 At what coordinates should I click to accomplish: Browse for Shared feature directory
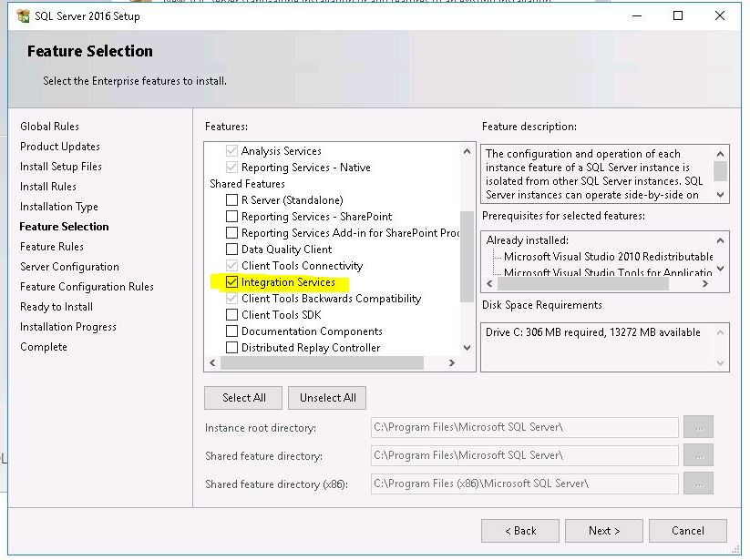(698, 455)
